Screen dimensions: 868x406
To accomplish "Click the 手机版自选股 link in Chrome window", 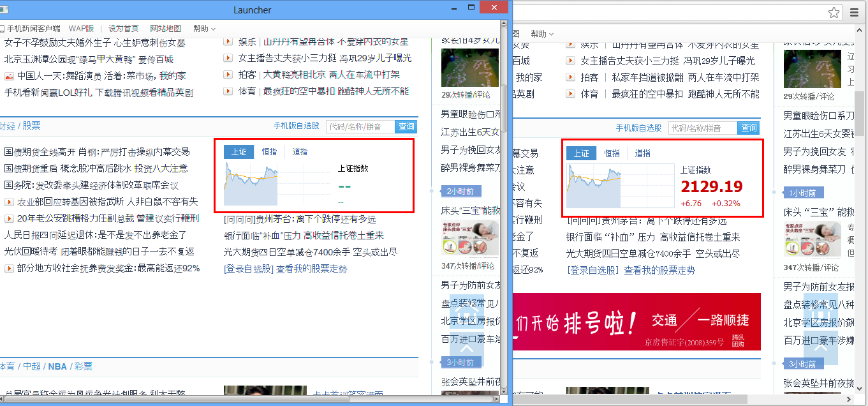I will click(638, 128).
